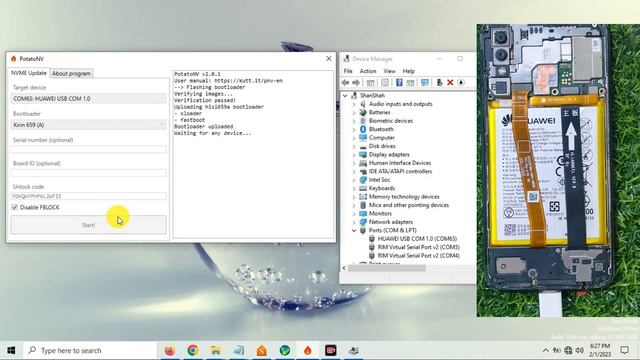This screenshot has width=640, height=360.
Task: Click the Back arrow in Device Manager toolbar
Action: point(345,83)
